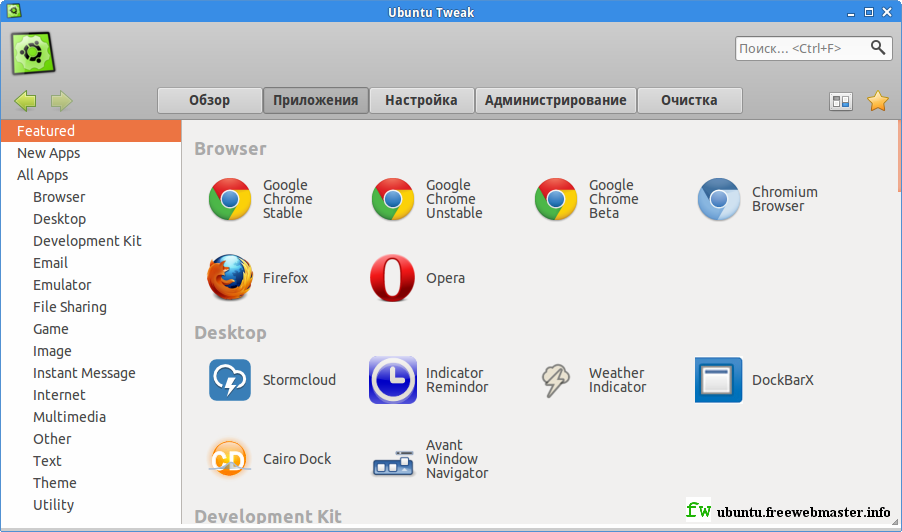Choose the Text category
The width and height of the screenshot is (902, 532).
point(91,461)
